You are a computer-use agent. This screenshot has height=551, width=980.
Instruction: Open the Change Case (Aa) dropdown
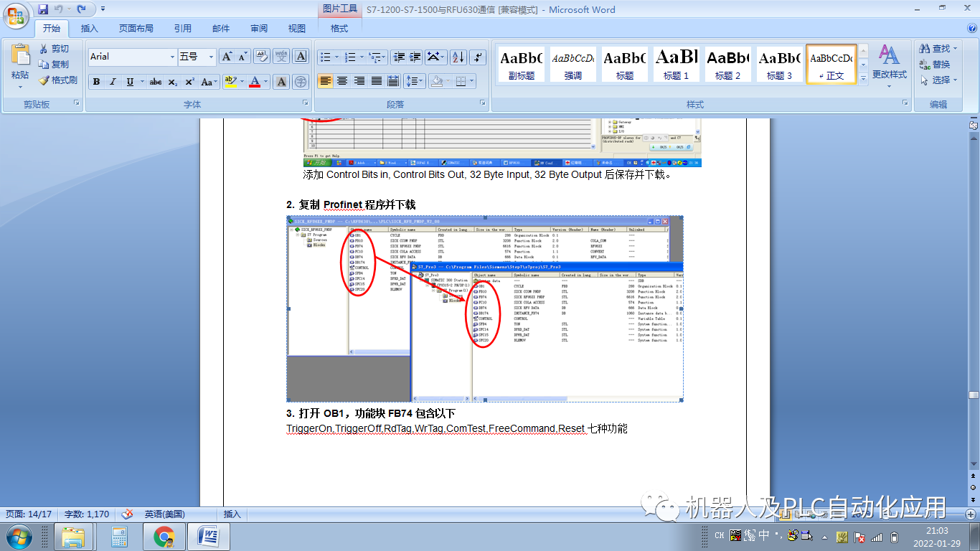coord(209,82)
